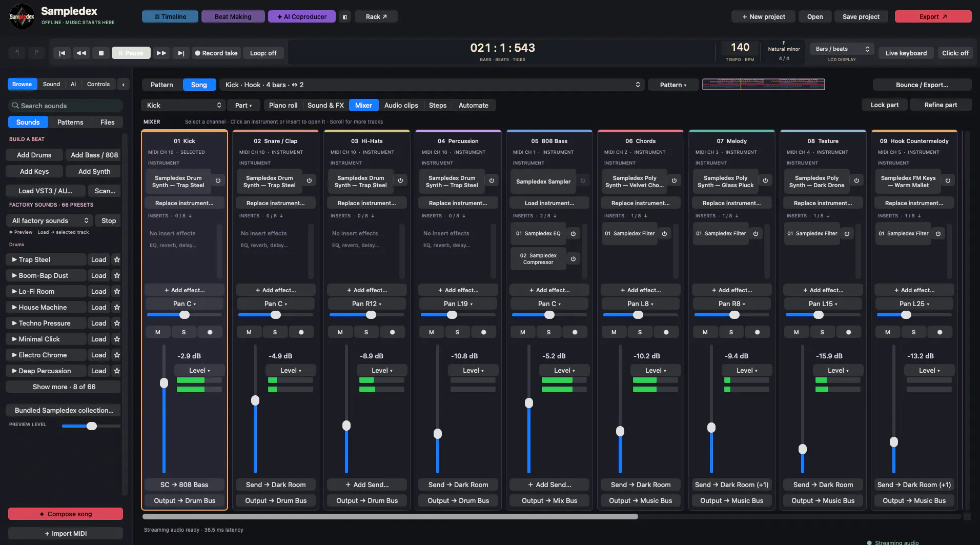Image resolution: width=980 pixels, height=545 pixels.
Task: Favorite the Lo-Fi Room preset star
Action: pyautogui.click(x=117, y=291)
